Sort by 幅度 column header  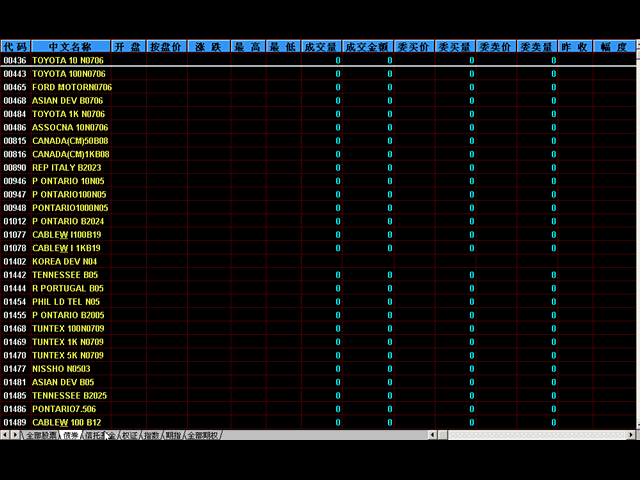[x=614, y=47]
